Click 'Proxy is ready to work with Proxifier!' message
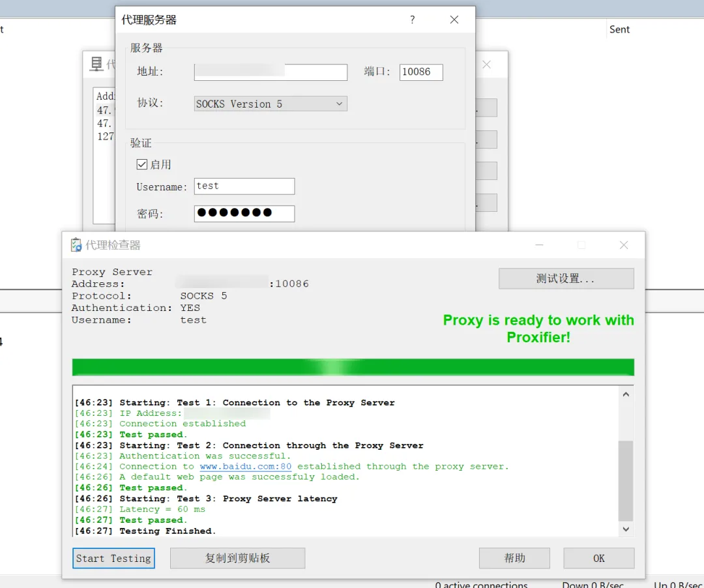The width and height of the screenshot is (704, 588). [x=538, y=329]
